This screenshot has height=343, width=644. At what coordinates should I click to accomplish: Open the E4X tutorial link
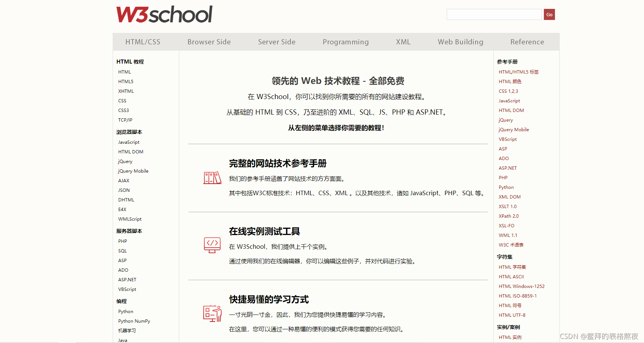122,210
